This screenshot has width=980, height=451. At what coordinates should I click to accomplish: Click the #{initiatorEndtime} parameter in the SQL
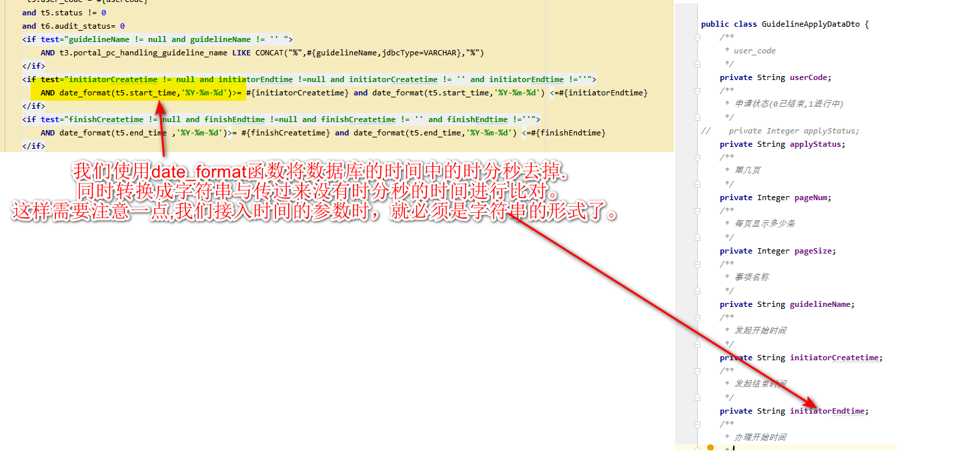(x=606, y=93)
